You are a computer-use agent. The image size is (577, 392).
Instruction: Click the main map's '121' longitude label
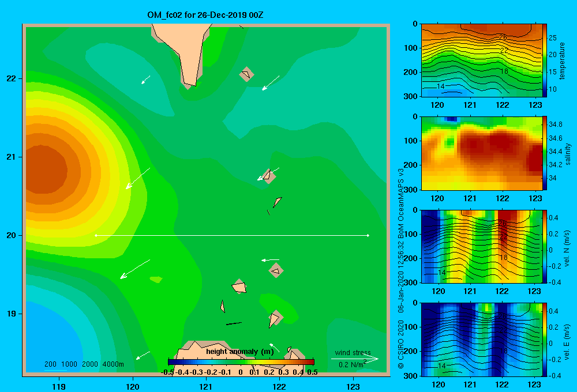(206, 386)
